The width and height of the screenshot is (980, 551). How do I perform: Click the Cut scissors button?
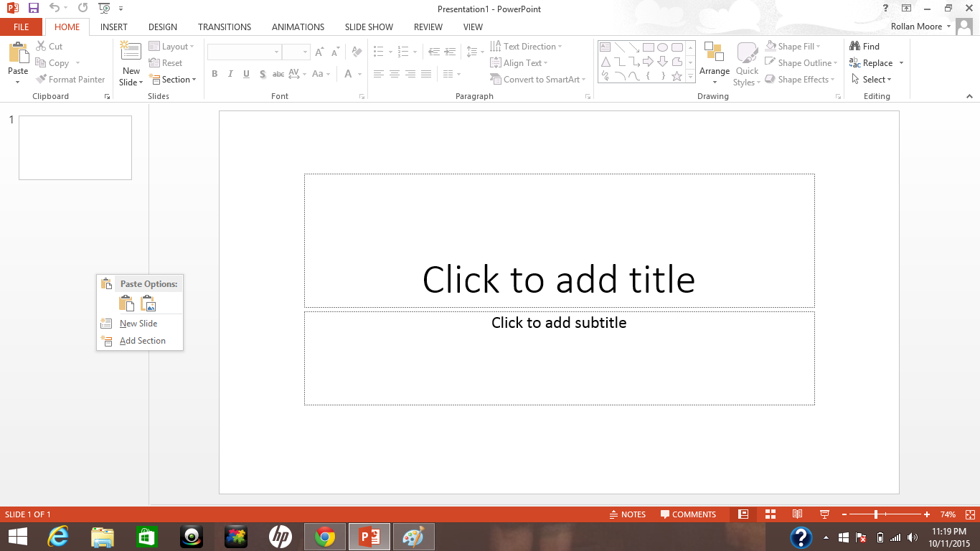coord(50,46)
